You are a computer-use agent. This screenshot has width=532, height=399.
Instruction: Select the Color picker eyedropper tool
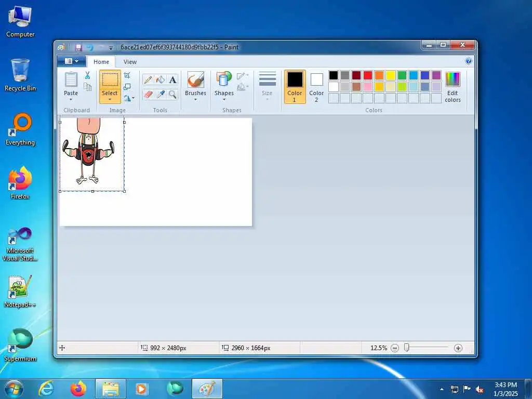pyautogui.click(x=160, y=94)
